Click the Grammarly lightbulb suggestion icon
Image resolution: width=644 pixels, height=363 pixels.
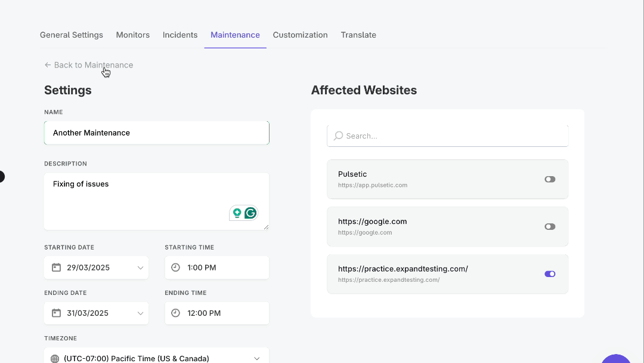pyautogui.click(x=237, y=213)
